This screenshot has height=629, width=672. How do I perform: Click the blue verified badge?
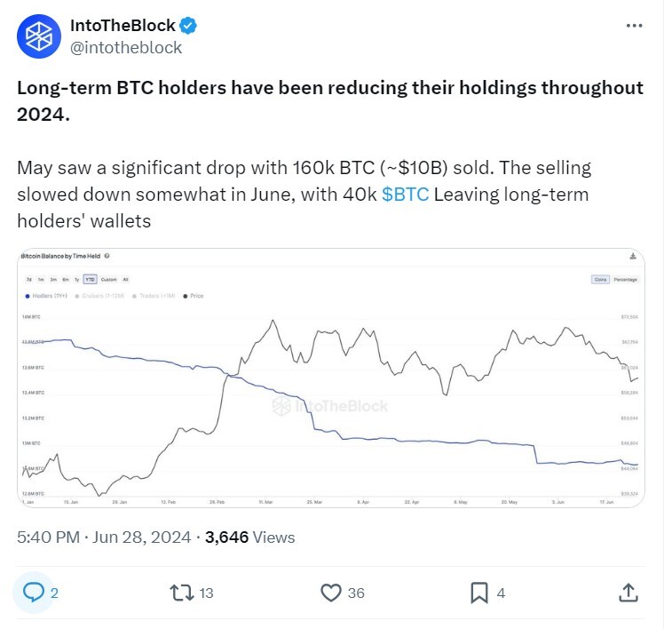pyautogui.click(x=188, y=26)
